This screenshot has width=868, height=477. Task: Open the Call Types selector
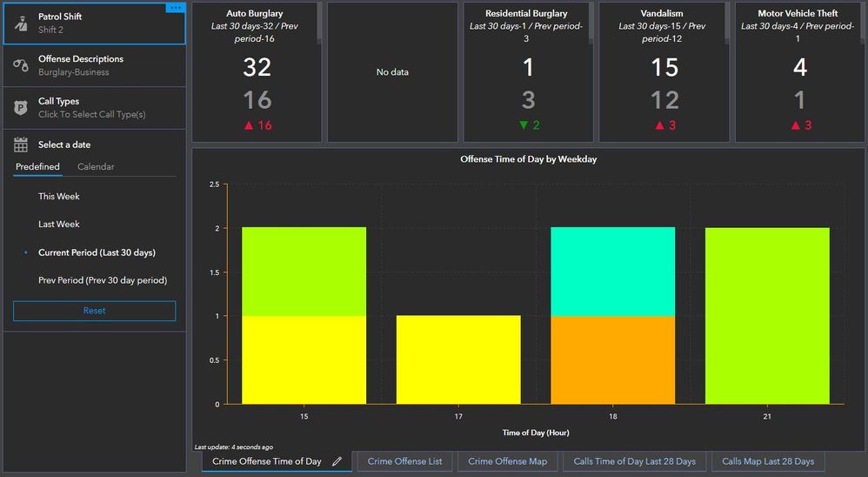tap(94, 107)
